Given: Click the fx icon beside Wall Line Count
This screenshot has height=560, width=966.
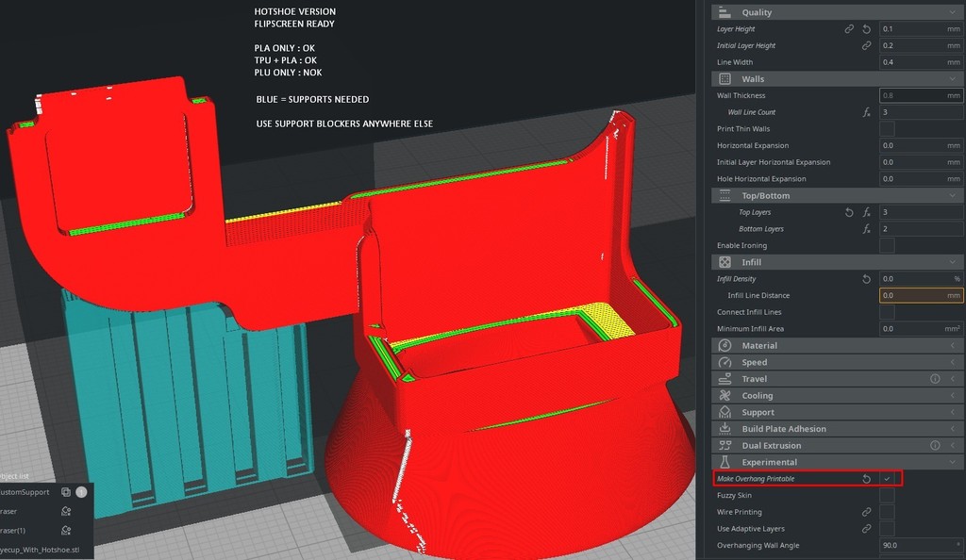Looking at the screenshot, I should 866,112.
